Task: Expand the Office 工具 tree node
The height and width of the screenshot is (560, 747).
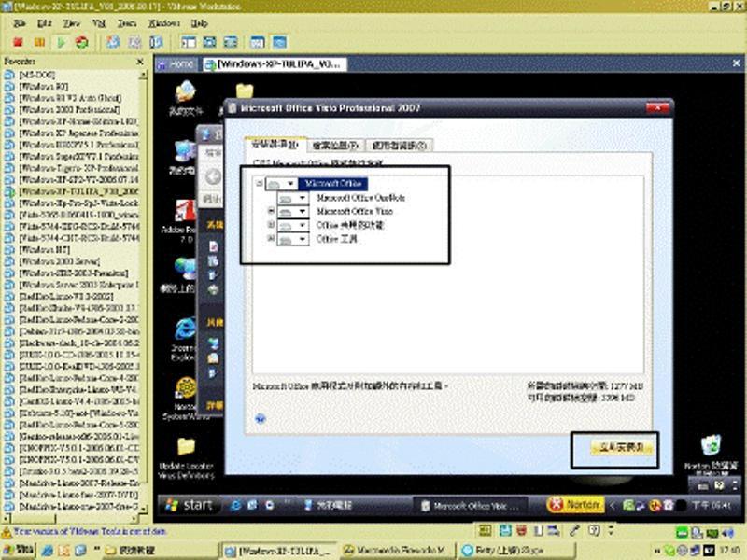Action: coord(271,238)
